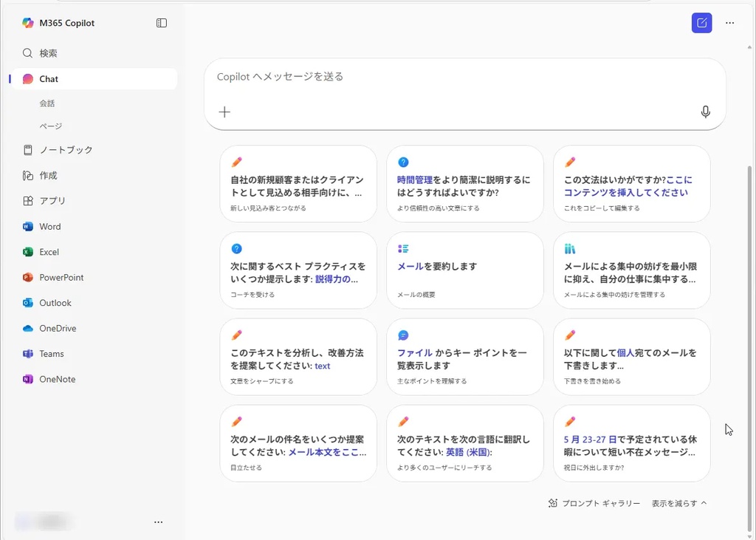The width and height of the screenshot is (756, 540).
Task: Open the top-right more options ellipsis
Action: point(729,23)
